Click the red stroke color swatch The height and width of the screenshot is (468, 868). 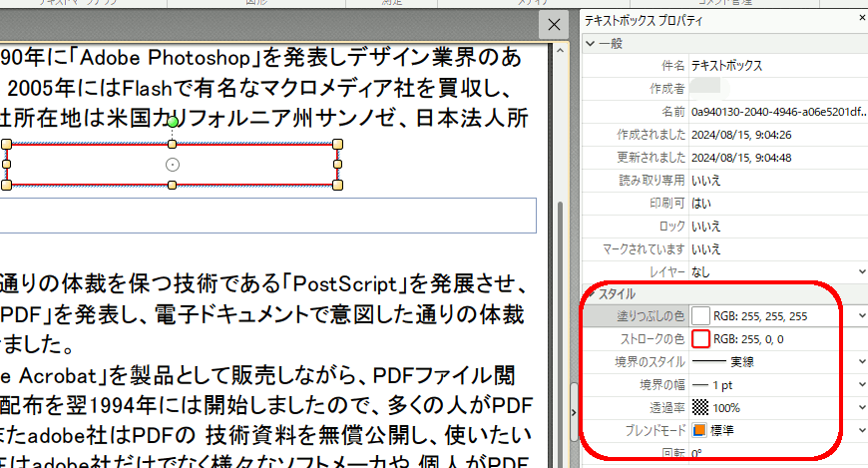[x=700, y=339]
